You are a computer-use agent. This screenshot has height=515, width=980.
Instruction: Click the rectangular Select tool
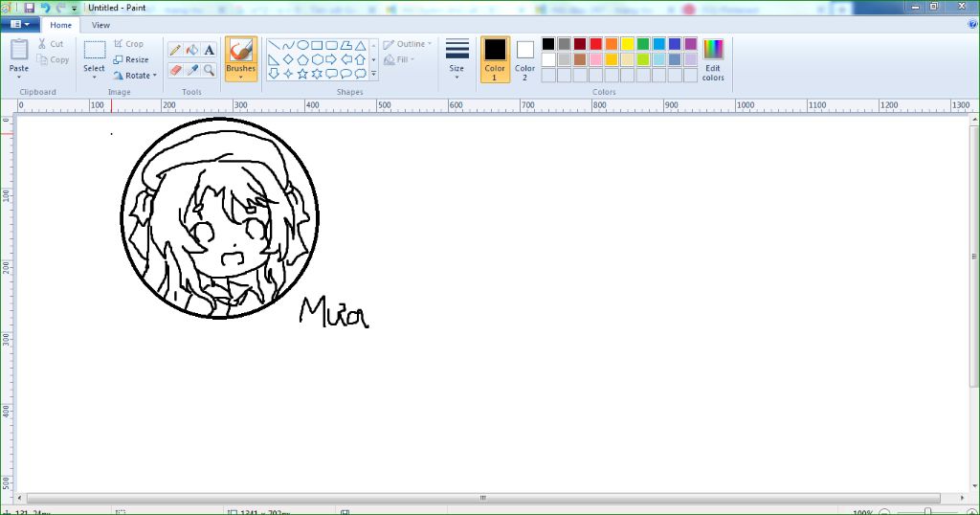(x=95, y=51)
